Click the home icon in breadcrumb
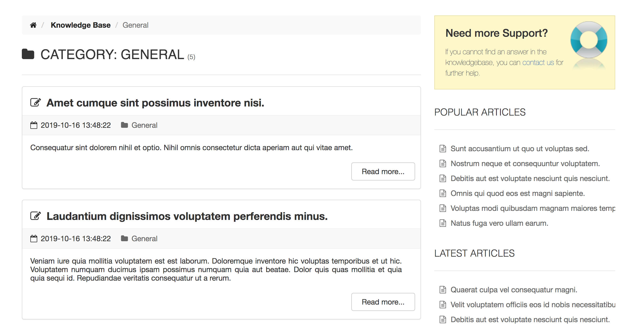The image size is (644, 328). (33, 25)
